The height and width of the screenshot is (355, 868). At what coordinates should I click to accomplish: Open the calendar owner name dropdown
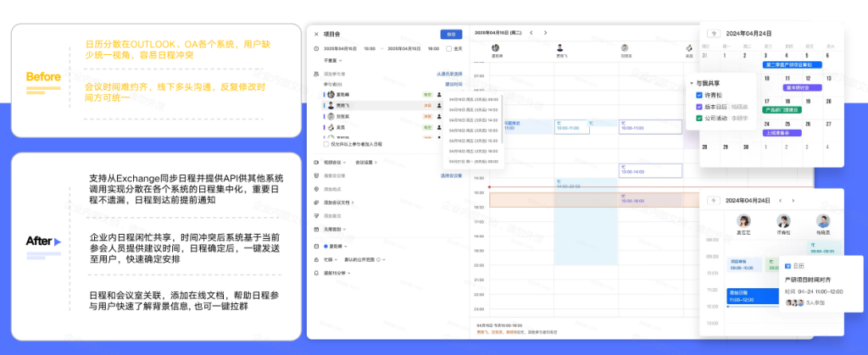338,246
